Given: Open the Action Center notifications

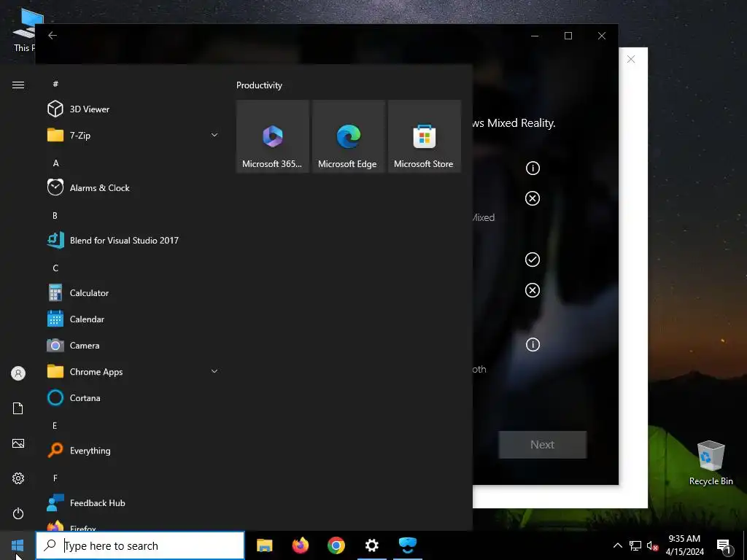Looking at the screenshot, I should (724, 545).
